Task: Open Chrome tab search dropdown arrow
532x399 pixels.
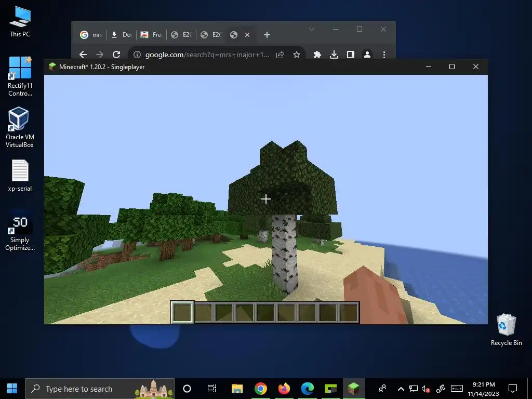Action: [312, 29]
